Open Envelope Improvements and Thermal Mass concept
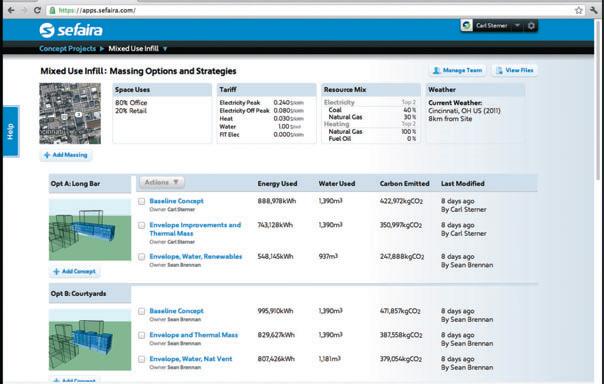The width and height of the screenshot is (604, 384). pos(195,229)
